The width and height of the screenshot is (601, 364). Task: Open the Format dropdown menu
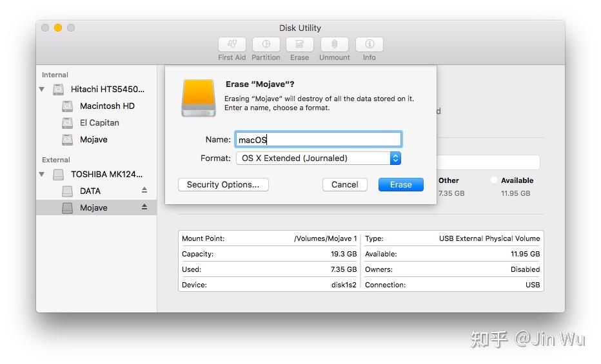(319, 158)
